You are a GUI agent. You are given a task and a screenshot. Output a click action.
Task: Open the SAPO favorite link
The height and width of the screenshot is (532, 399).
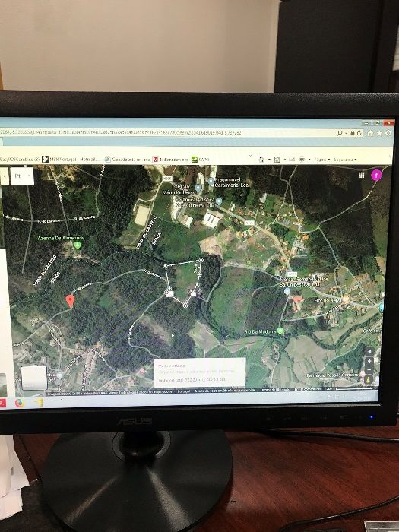tap(201, 160)
